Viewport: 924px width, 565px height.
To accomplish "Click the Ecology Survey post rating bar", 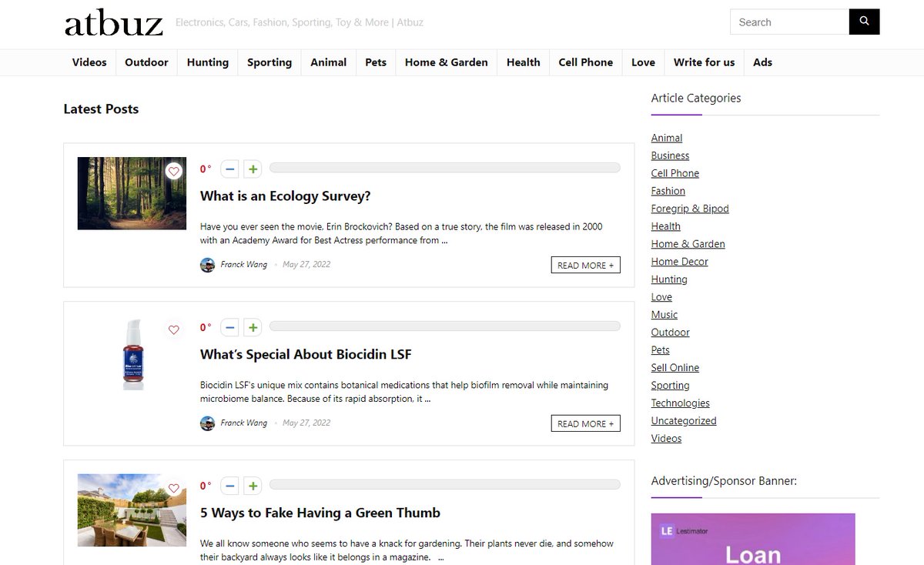I will pyautogui.click(x=444, y=168).
